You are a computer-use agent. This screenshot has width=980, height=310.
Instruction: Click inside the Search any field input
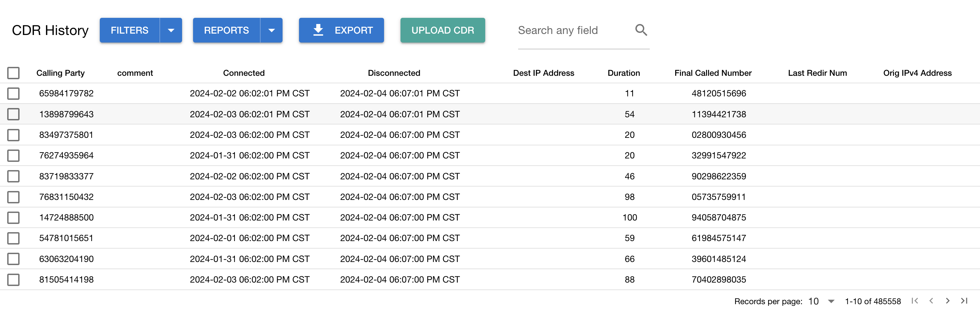[559, 30]
